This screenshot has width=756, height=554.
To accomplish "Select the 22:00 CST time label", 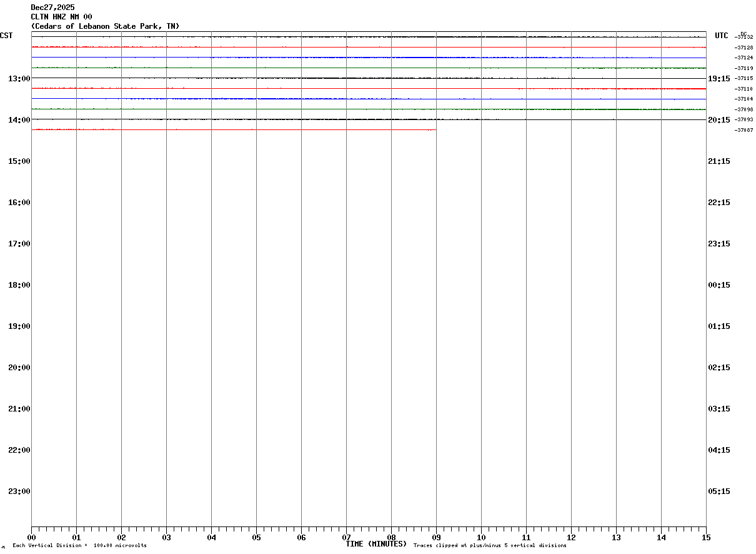I will pyautogui.click(x=19, y=450).
